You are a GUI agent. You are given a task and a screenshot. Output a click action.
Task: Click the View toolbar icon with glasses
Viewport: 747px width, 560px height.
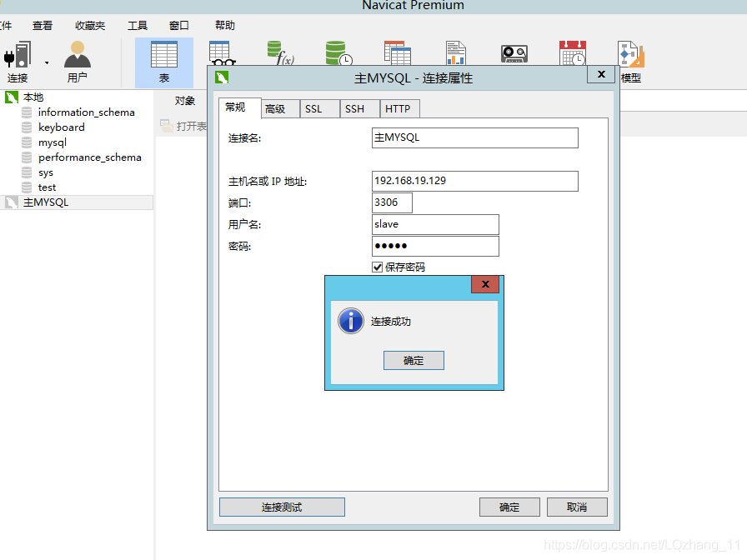(x=222, y=53)
